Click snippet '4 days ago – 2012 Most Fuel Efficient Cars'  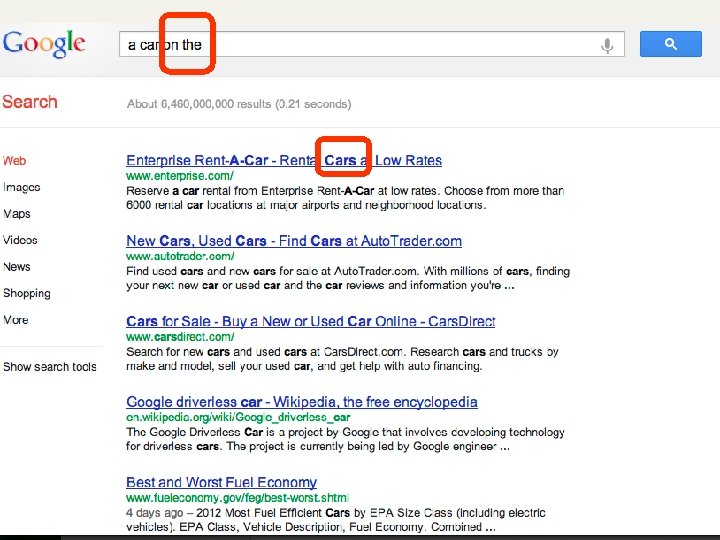coord(336,519)
